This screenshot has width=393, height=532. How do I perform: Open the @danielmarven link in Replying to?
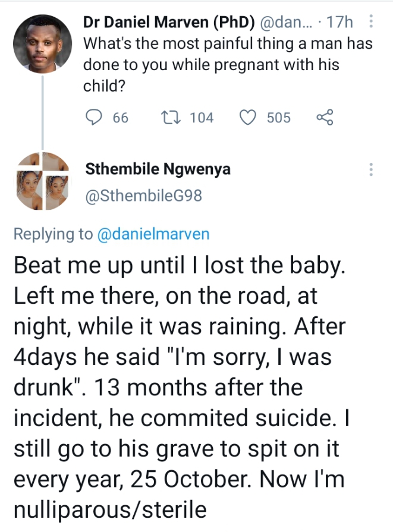(x=154, y=234)
